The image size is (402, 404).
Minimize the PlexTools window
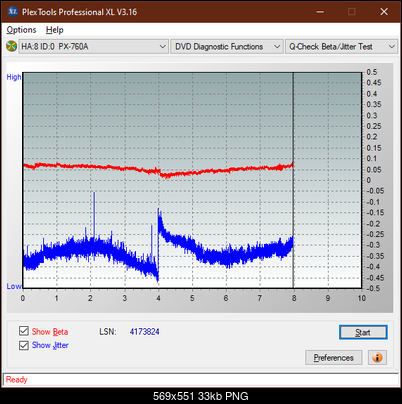[x=320, y=12]
